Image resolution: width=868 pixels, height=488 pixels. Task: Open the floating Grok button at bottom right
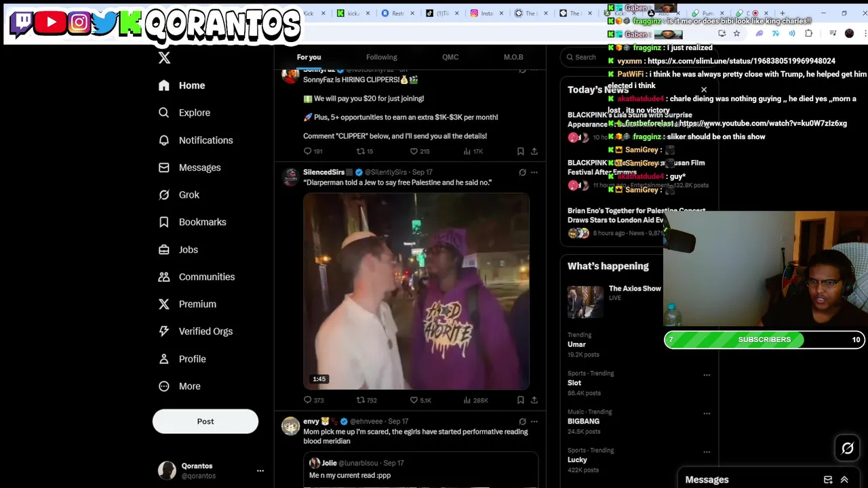click(x=847, y=448)
